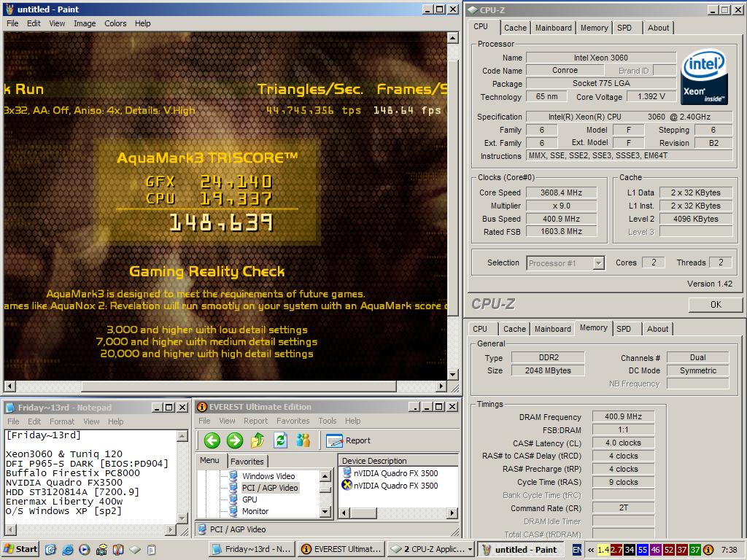Refresh the EVEREST page
Image resolution: width=747 pixels, height=560 pixels.
(280, 440)
